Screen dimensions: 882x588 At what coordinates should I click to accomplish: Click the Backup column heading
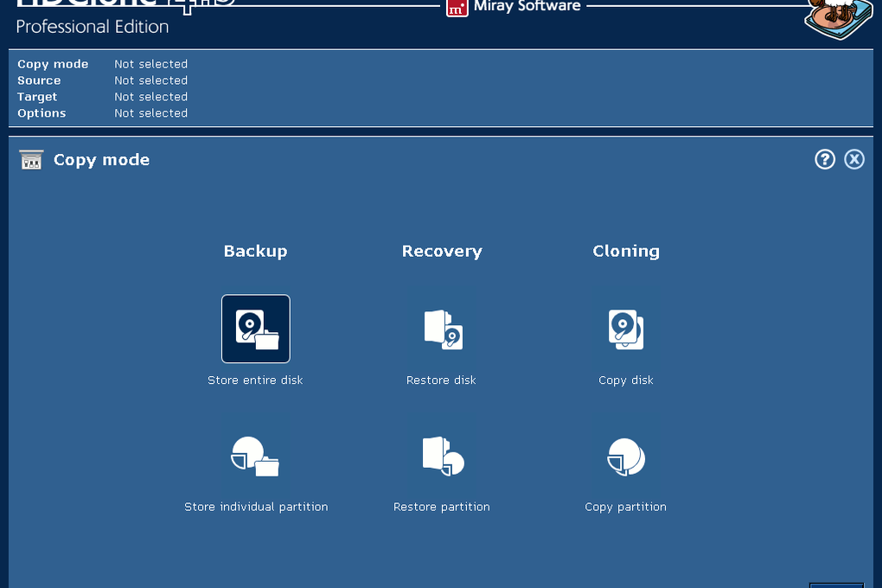coord(255,251)
